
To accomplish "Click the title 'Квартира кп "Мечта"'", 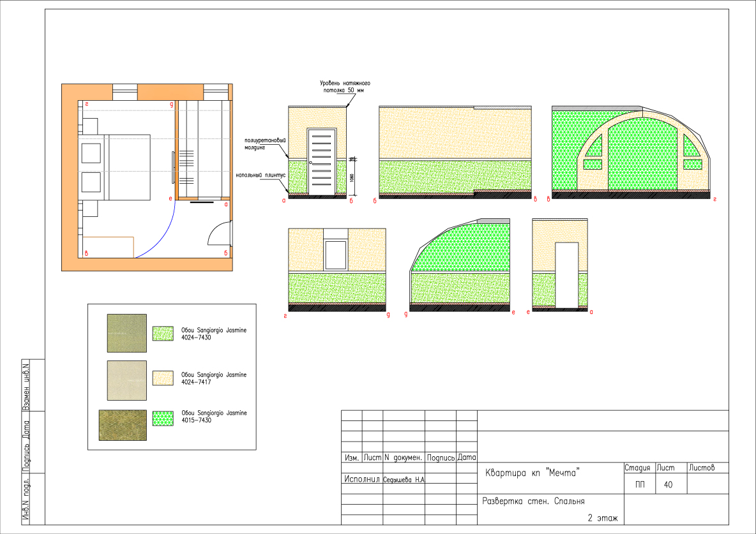I will pos(531,473).
